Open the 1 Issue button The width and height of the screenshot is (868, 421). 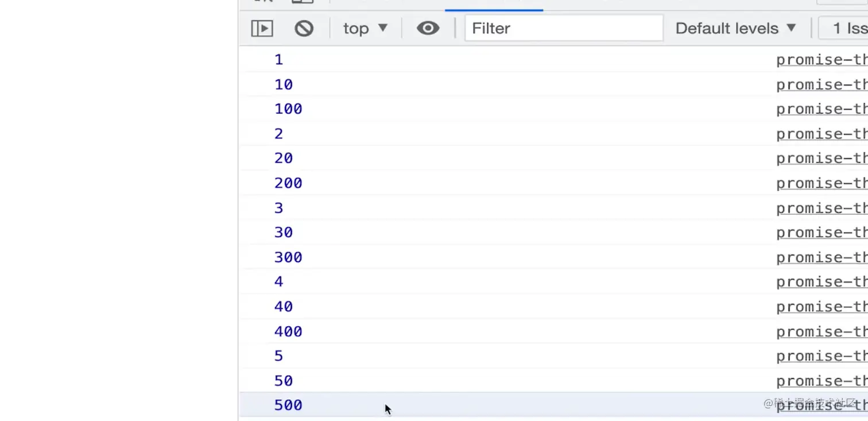[x=844, y=28]
